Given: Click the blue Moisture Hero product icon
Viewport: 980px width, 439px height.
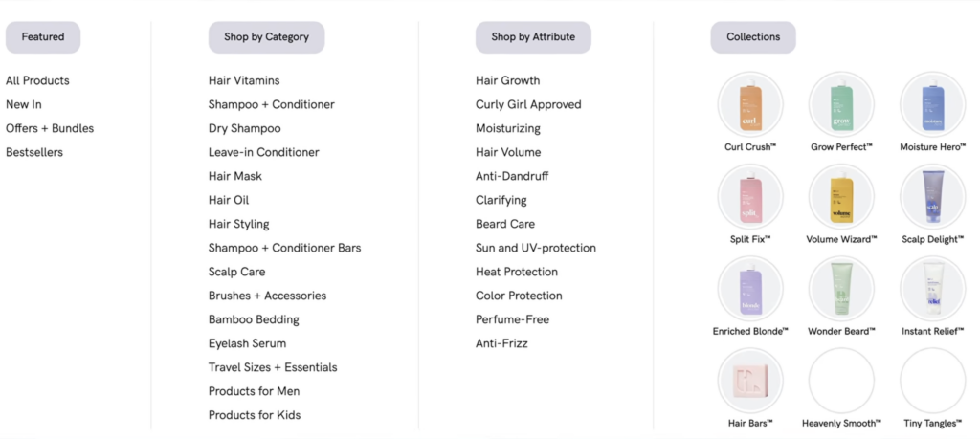Looking at the screenshot, I should point(932,104).
